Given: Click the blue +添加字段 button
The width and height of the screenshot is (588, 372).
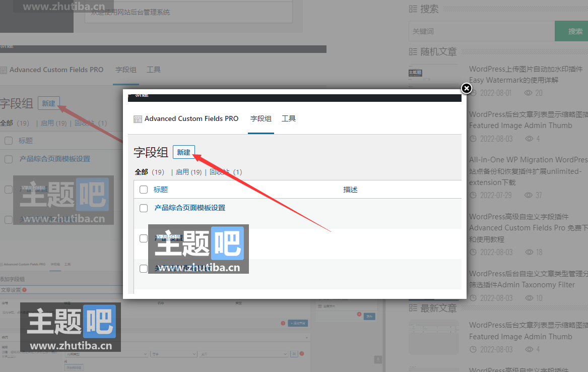Looking at the screenshot, I should tap(298, 323).
